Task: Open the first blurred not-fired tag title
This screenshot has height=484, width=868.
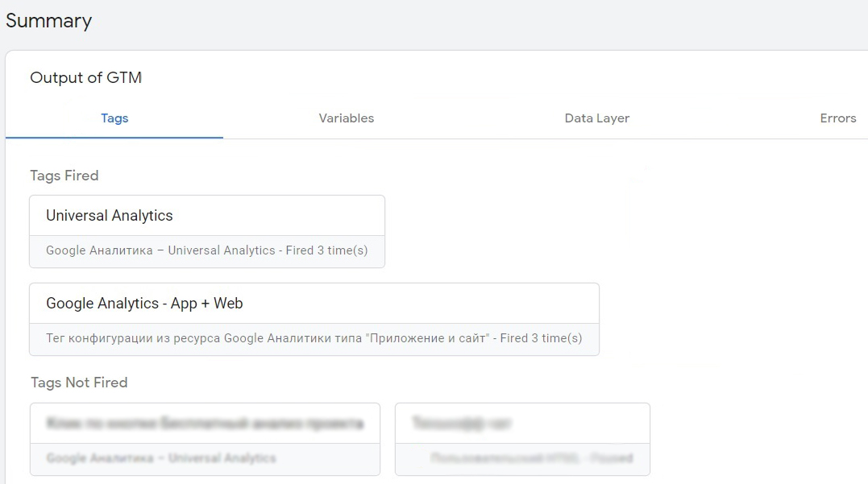Action: 205,424
